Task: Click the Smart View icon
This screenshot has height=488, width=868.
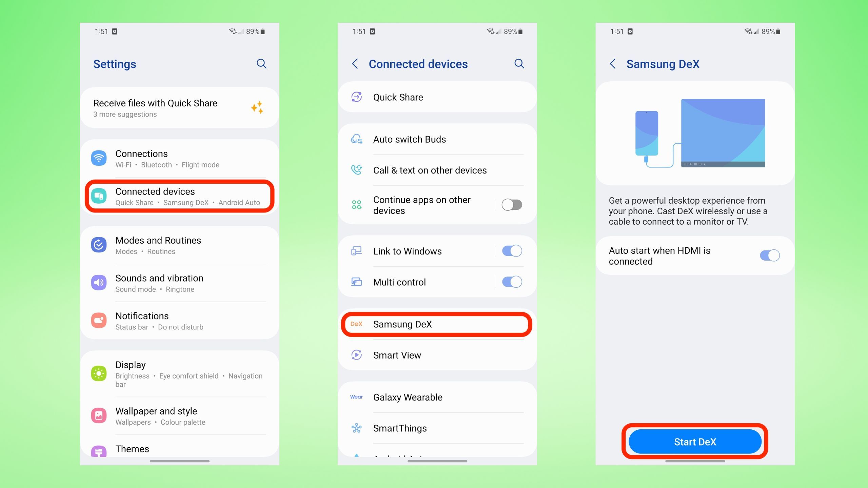Action: coord(356,355)
